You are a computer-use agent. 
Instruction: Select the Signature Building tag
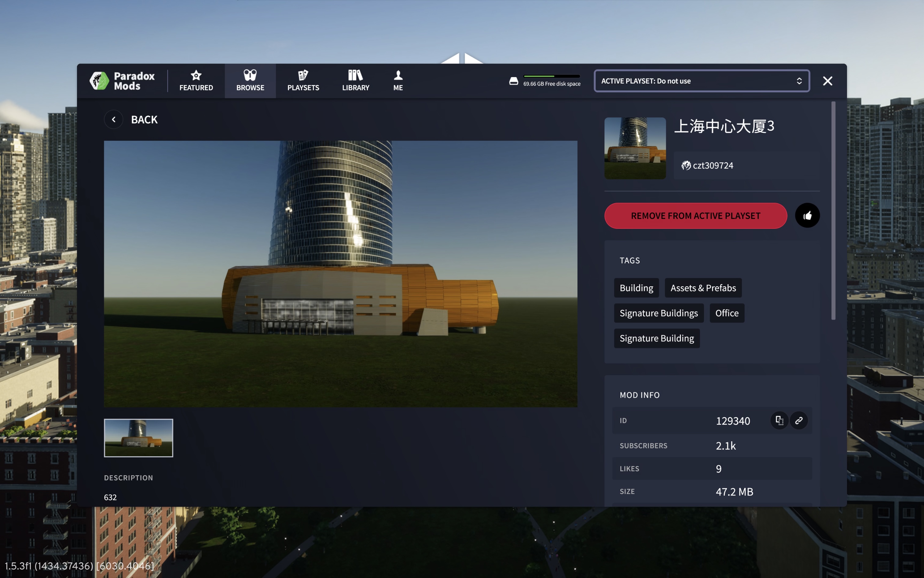[x=656, y=338]
